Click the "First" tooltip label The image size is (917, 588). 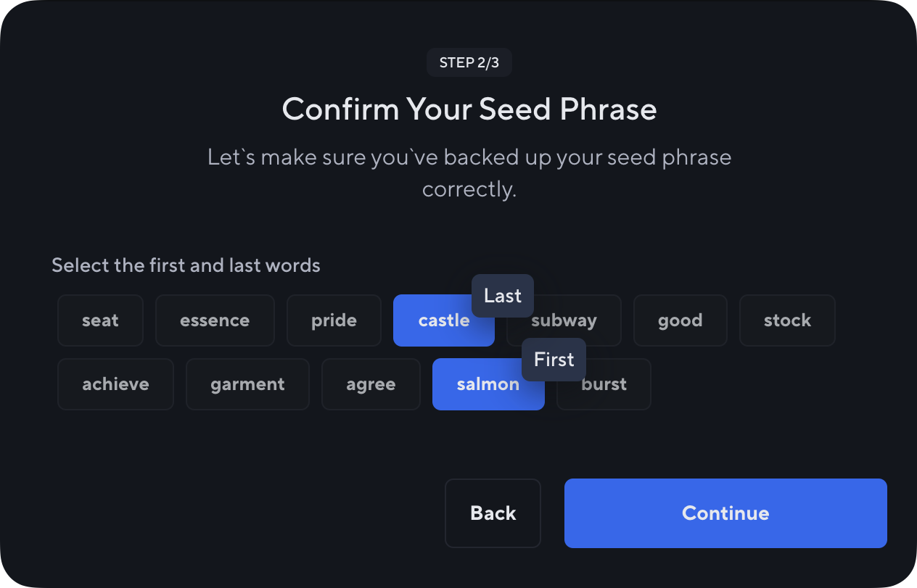pyautogui.click(x=554, y=360)
